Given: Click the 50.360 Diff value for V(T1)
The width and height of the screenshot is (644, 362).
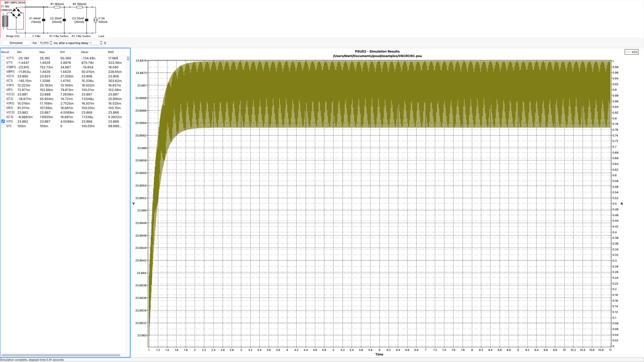Looking at the screenshot, I should (x=66, y=58).
